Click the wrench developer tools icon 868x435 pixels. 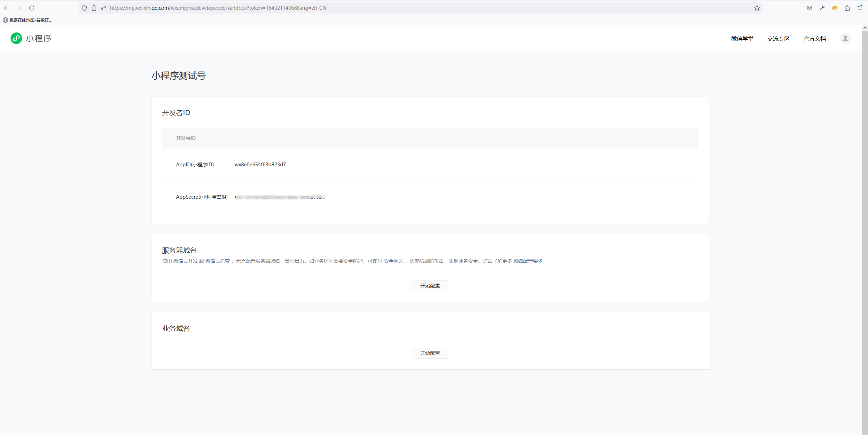point(822,8)
